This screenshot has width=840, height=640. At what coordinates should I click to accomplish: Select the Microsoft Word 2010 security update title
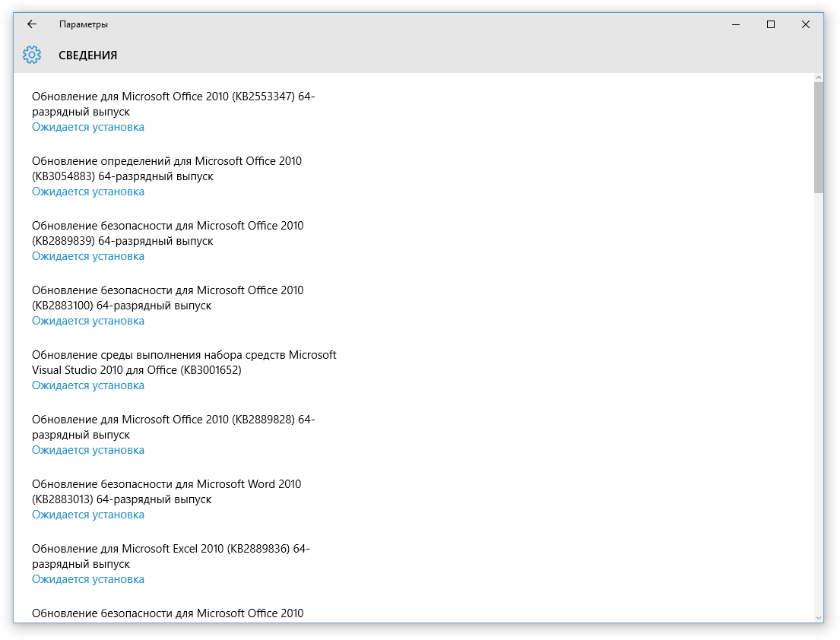click(166, 492)
